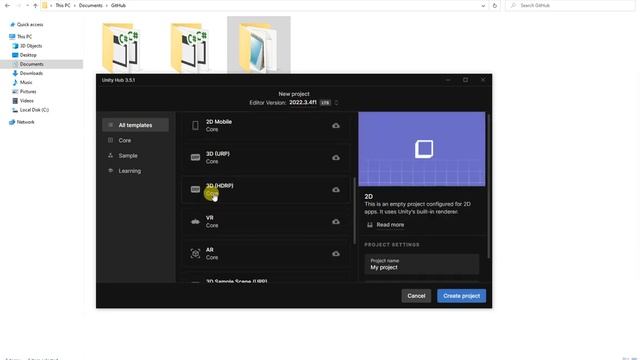This screenshot has width=640, height=360.
Task: Open the selected third folder in Explorer
Action: point(259,46)
